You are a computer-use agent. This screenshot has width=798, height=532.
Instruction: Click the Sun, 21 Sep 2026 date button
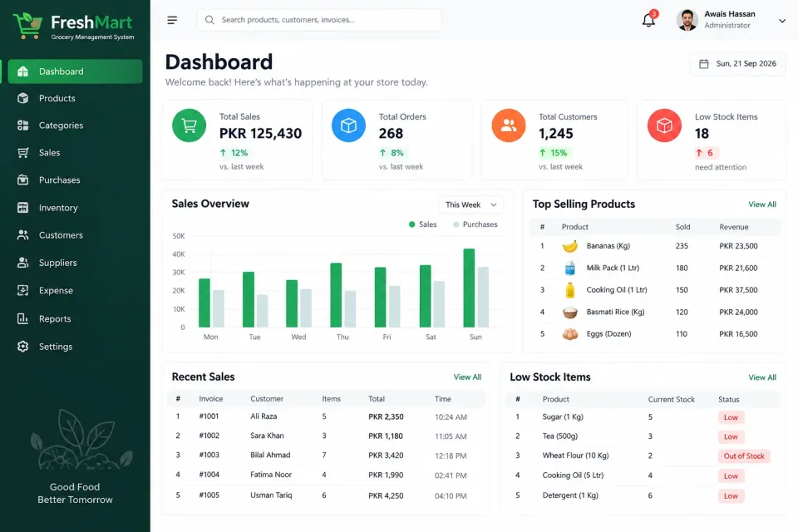tap(738, 64)
